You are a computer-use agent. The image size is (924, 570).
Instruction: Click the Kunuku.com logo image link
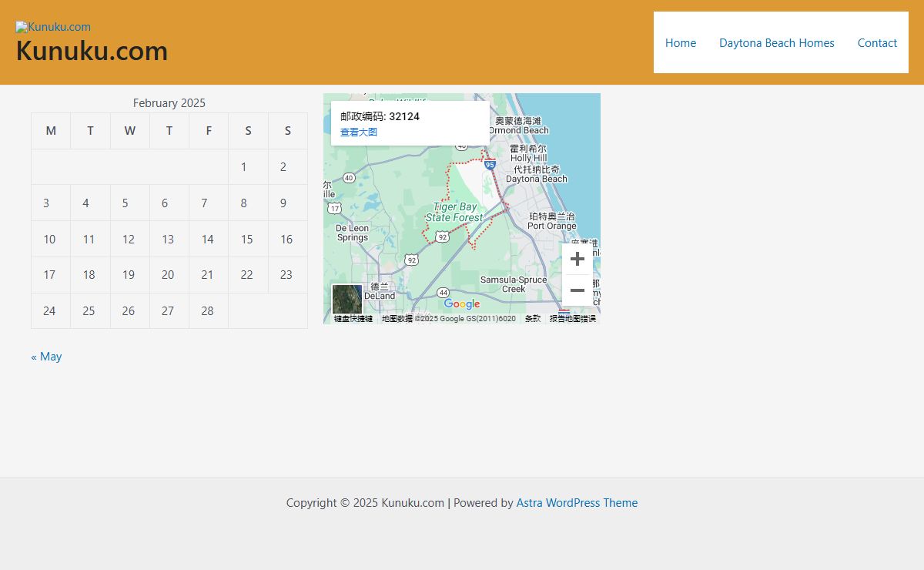coord(53,27)
